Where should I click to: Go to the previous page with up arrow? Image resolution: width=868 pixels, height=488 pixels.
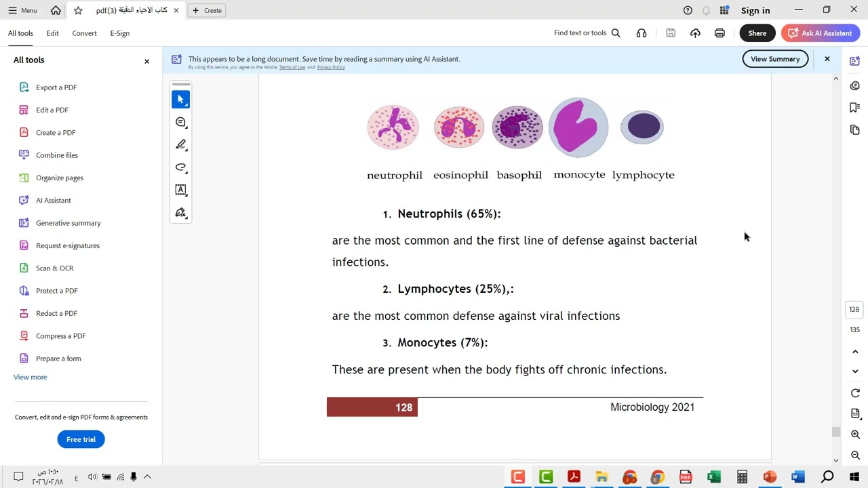tap(855, 352)
